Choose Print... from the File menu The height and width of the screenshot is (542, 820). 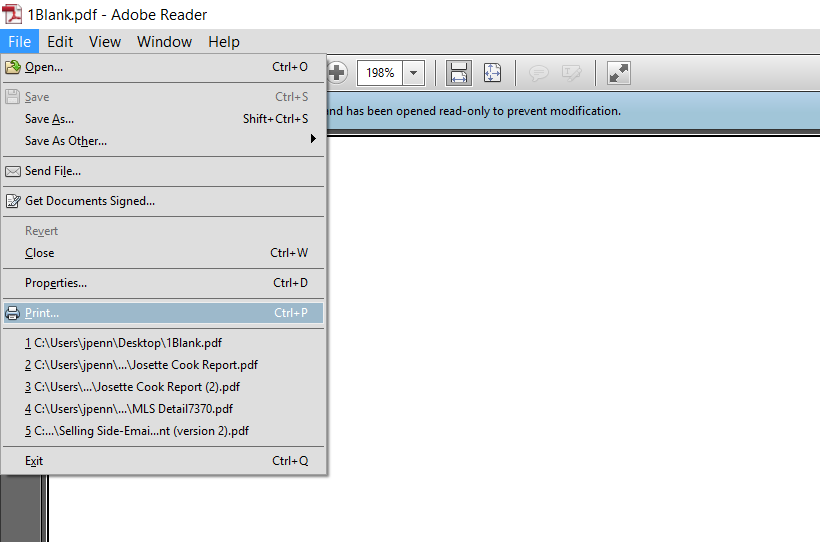click(x=42, y=313)
